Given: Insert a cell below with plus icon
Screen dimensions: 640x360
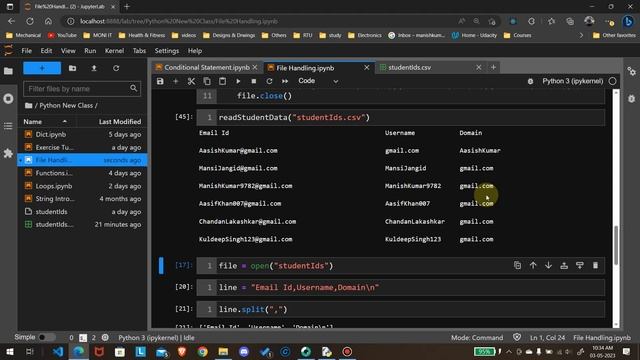Looking at the screenshot, I should (176, 81).
